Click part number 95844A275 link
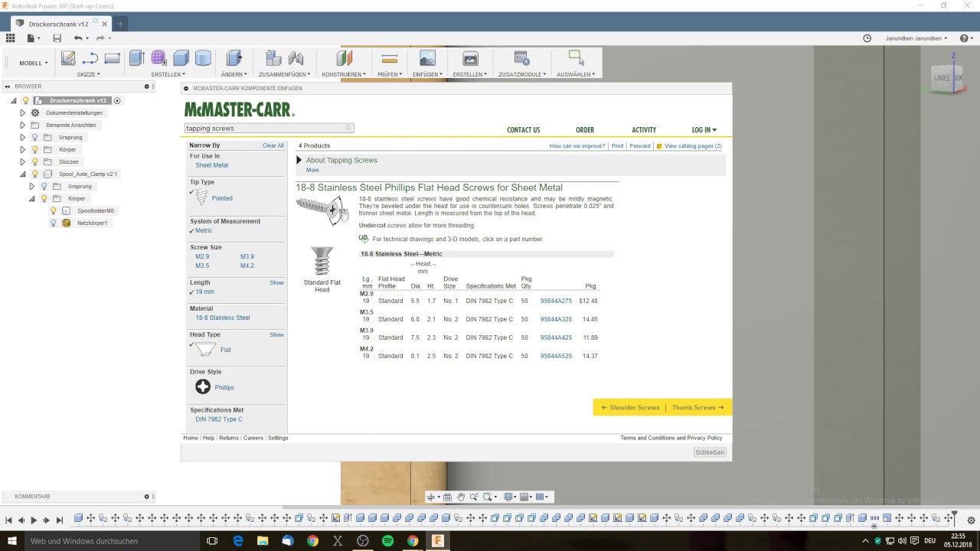This screenshot has height=551, width=980. [556, 301]
